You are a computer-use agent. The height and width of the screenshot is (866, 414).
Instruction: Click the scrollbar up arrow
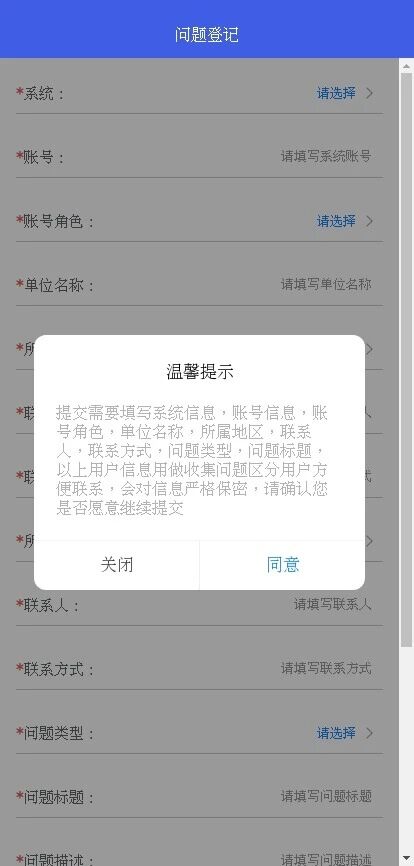tap(406, 65)
